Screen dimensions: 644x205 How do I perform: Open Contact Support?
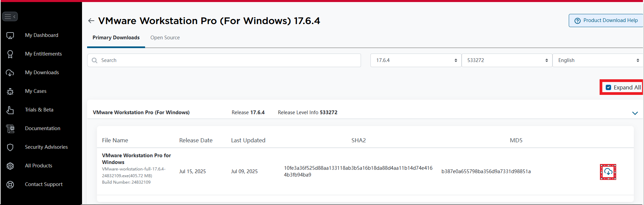tap(44, 184)
